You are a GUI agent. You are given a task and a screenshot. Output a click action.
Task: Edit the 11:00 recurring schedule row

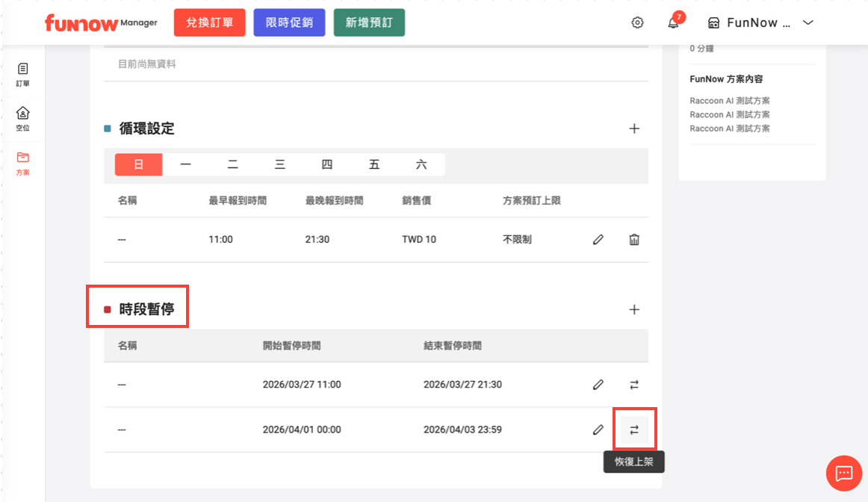pyautogui.click(x=598, y=240)
